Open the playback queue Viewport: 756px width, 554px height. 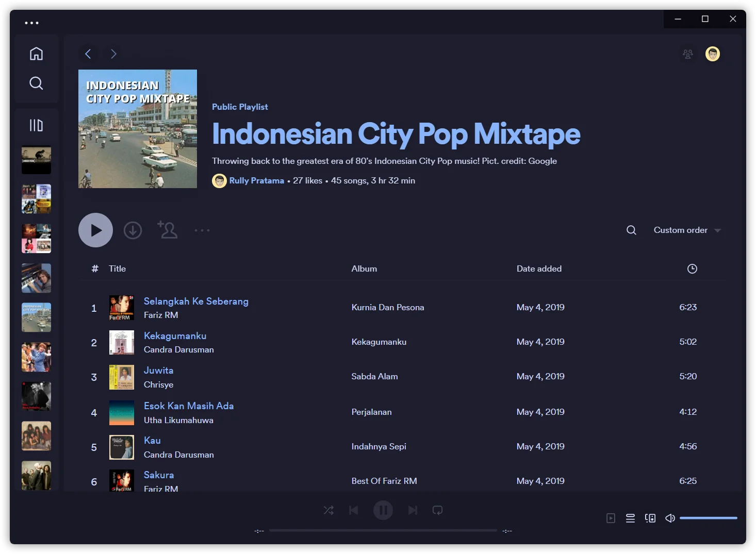[x=630, y=518]
